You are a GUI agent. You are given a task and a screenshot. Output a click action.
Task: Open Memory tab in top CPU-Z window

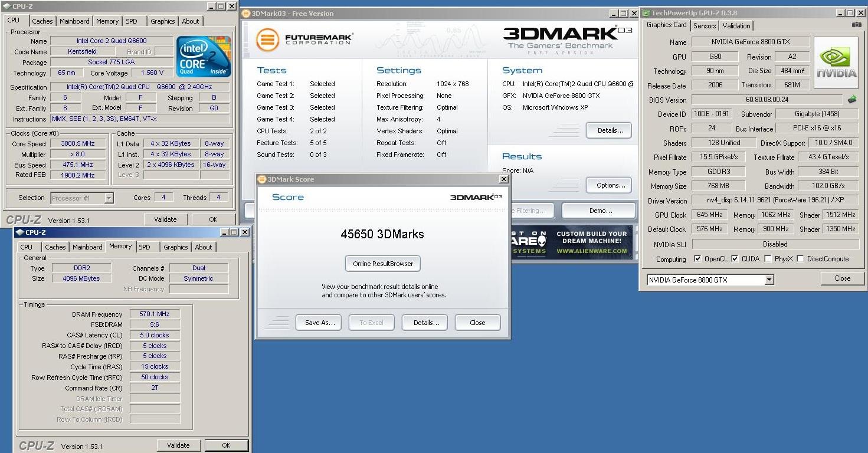click(x=107, y=21)
